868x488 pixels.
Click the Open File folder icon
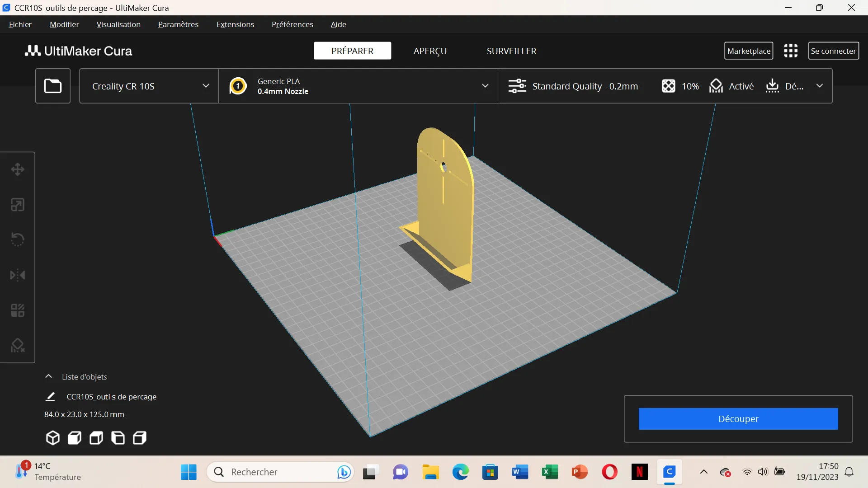(53, 86)
